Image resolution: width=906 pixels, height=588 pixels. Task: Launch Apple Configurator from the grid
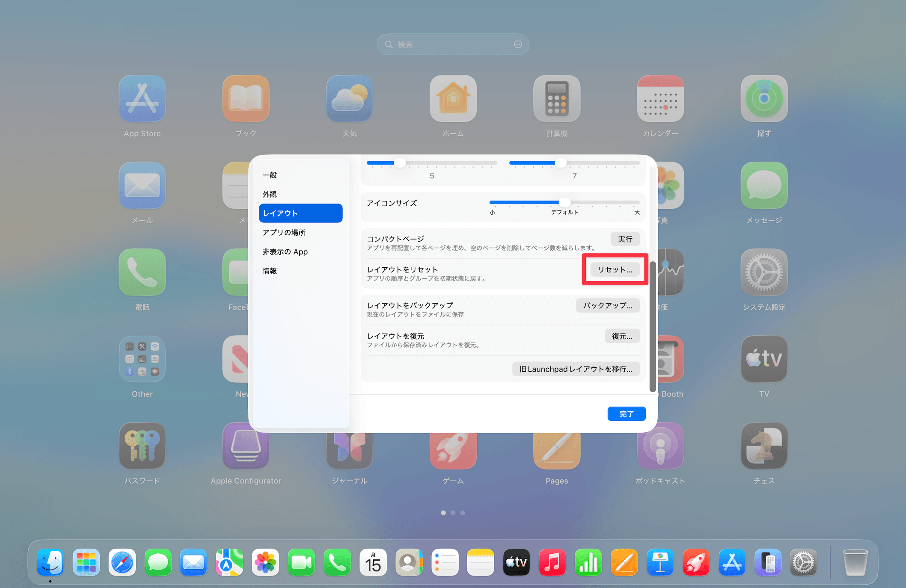tap(246, 446)
